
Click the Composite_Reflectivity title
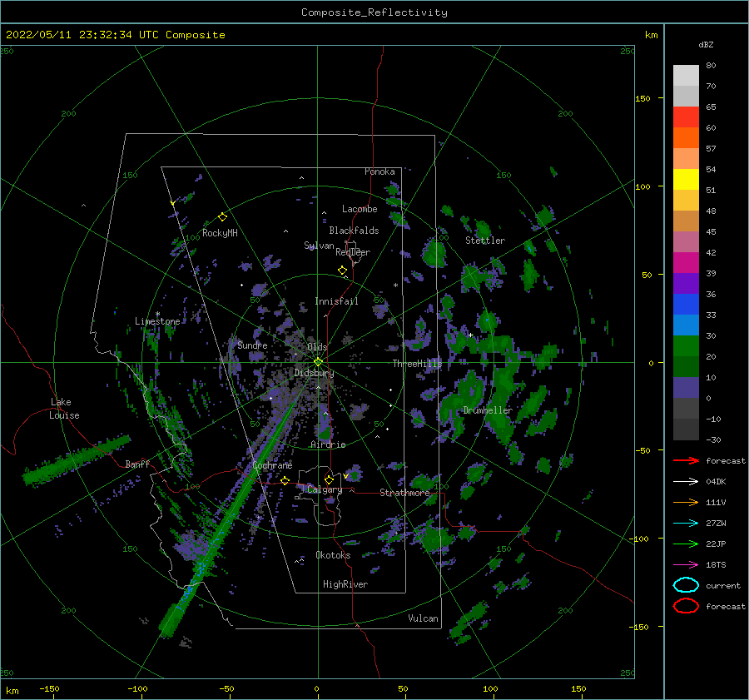click(x=374, y=12)
